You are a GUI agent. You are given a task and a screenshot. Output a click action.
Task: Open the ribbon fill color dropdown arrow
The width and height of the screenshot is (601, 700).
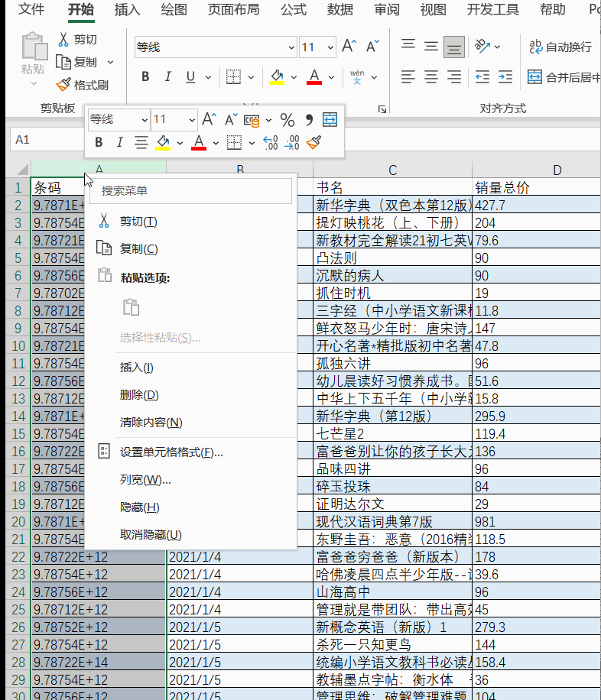pos(294,77)
